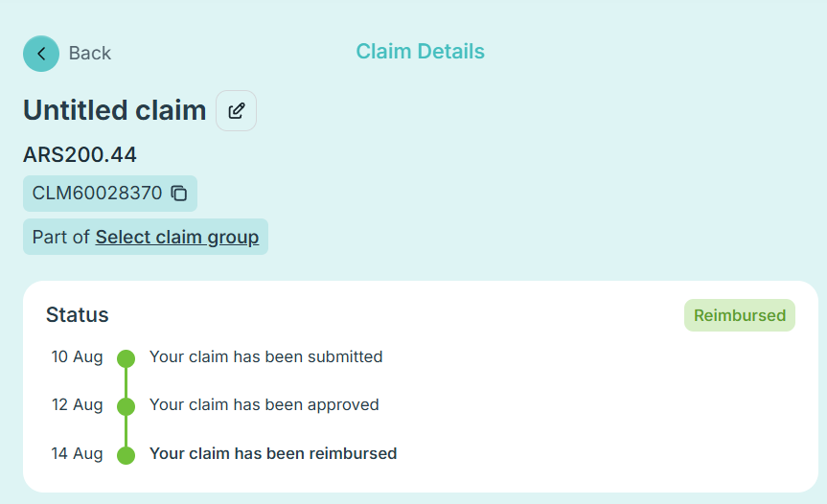
Task: Click 'Your claim has been reimbursed' text
Action: click(x=273, y=453)
